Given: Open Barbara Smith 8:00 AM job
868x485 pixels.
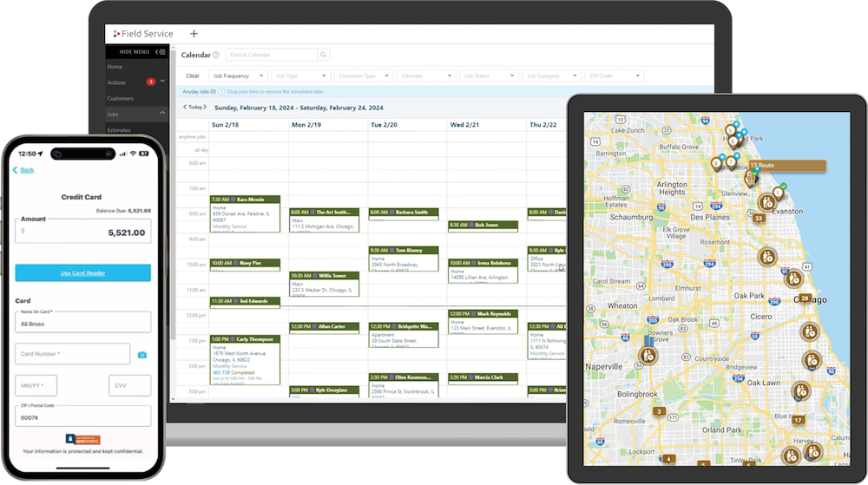Looking at the screenshot, I should click(404, 214).
